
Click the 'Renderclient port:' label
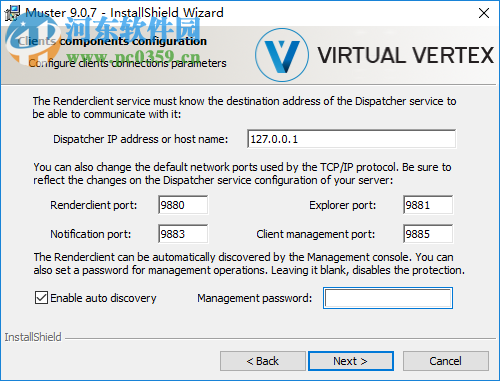pyautogui.click(x=94, y=205)
